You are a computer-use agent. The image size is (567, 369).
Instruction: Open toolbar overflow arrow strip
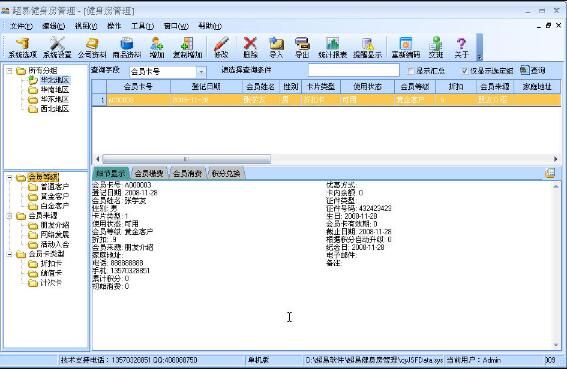click(479, 47)
